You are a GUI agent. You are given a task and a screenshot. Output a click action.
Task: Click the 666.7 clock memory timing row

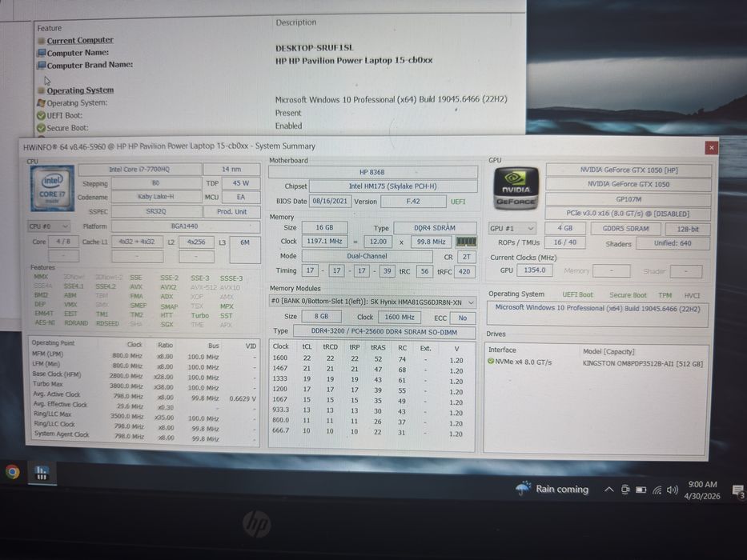371,432
